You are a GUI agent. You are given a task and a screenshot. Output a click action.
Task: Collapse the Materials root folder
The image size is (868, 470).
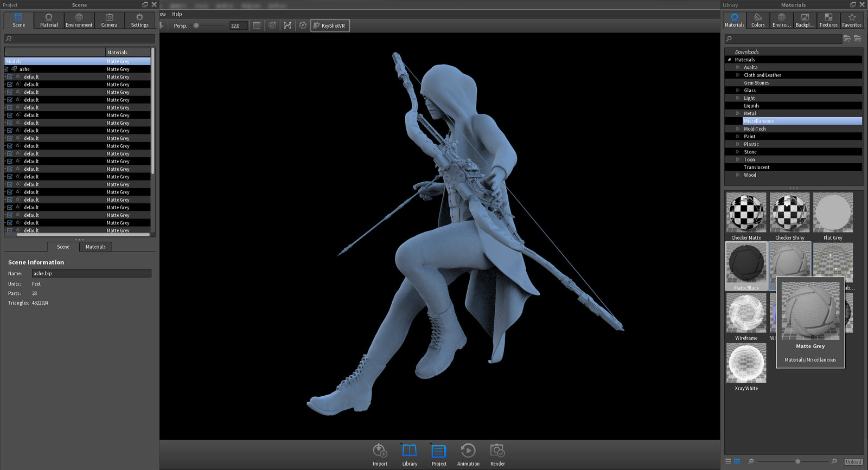[x=730, y=60]
